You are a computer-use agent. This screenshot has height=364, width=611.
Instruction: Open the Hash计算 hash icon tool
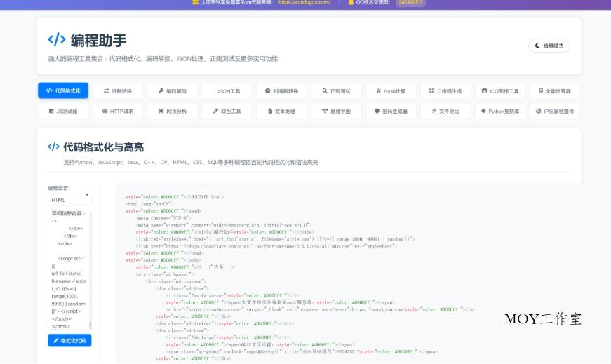(391, 90)
